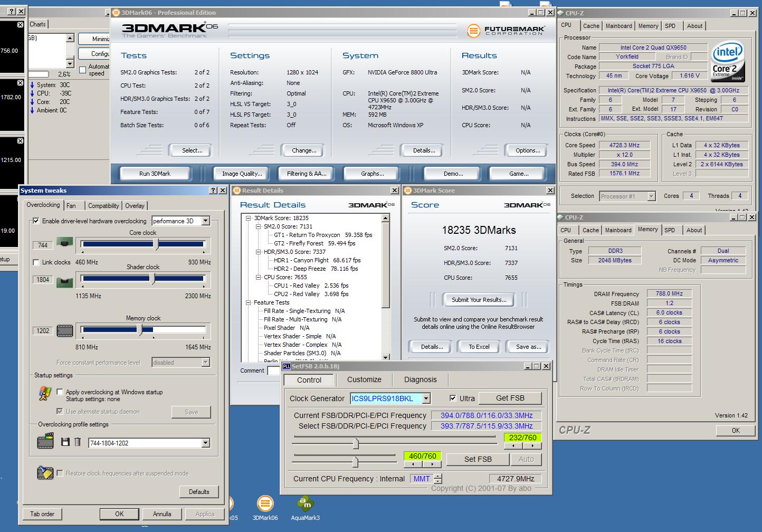Click the memory clock chip icon
The image size is (762, 532).
pos(64,331)
